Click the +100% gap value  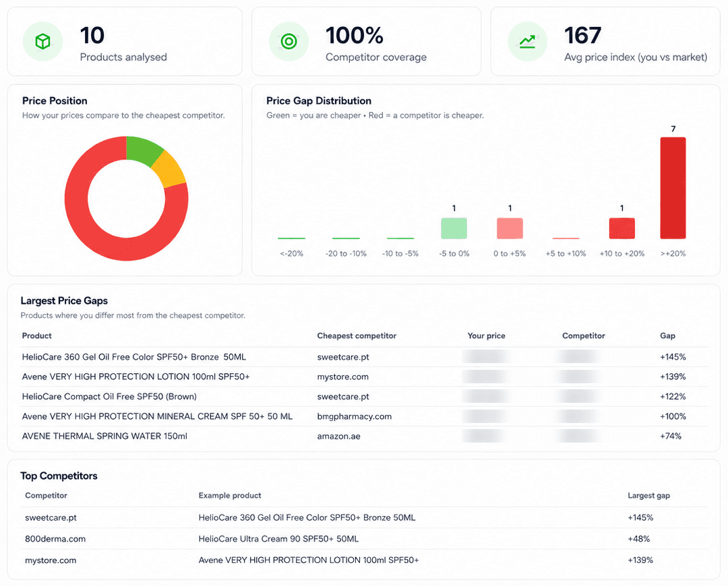(673, 416)
